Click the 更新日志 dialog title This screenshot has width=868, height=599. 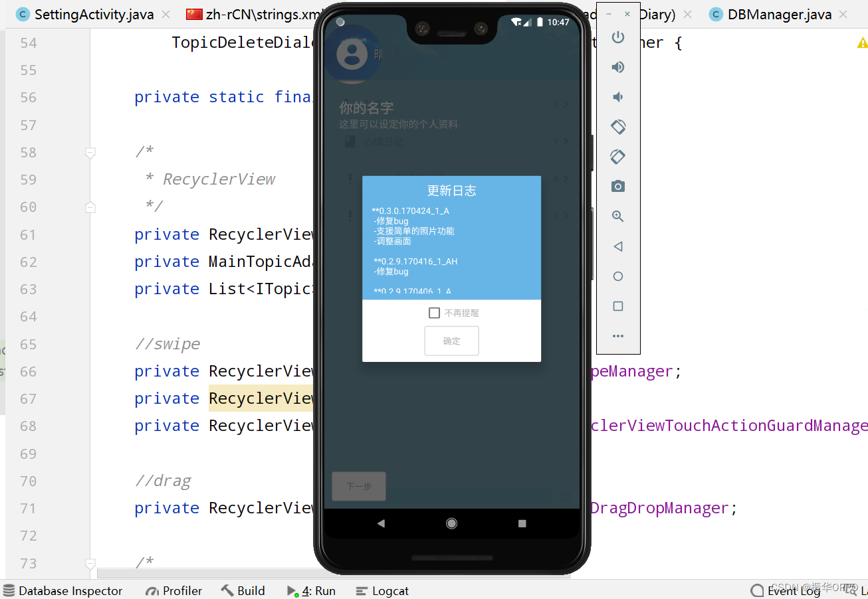tap(452, 191)
